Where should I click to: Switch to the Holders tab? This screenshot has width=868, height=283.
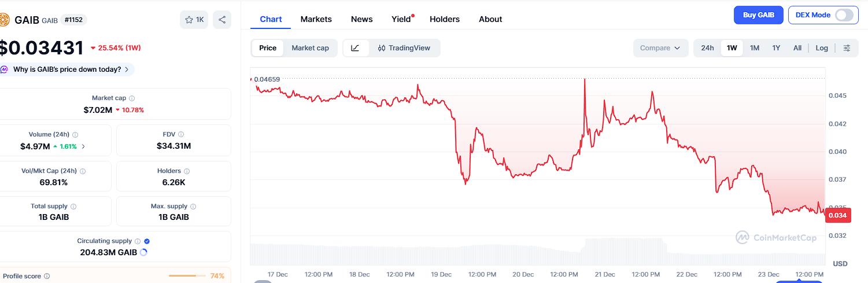point(444,19)
